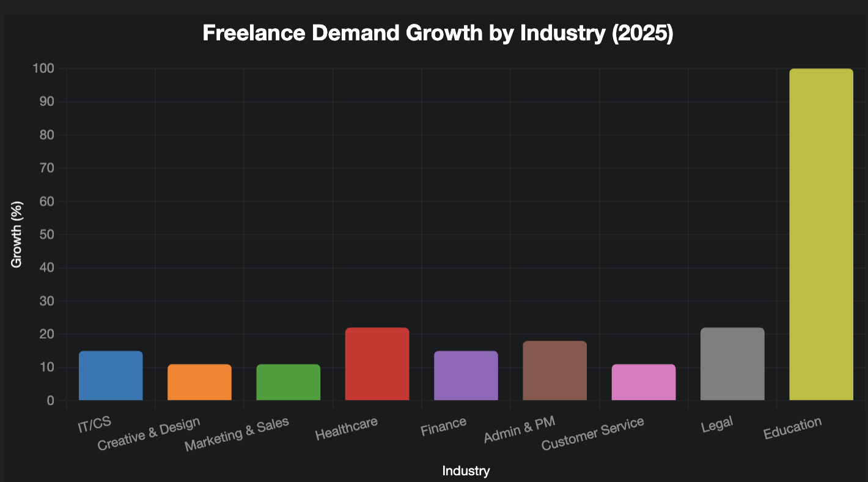Click the blue IT/CS bar
This screenshot has width=868, height=482.
click(111, 376)
